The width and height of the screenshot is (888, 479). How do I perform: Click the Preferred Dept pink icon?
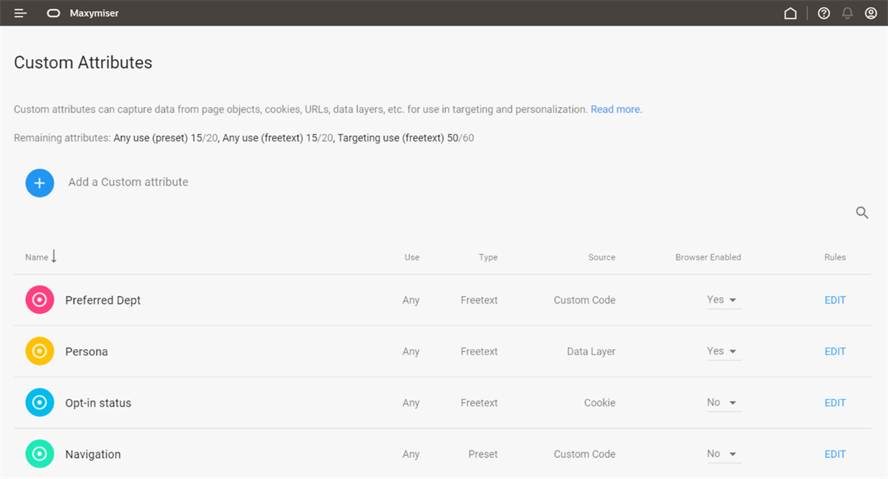[x=40, y=300]
